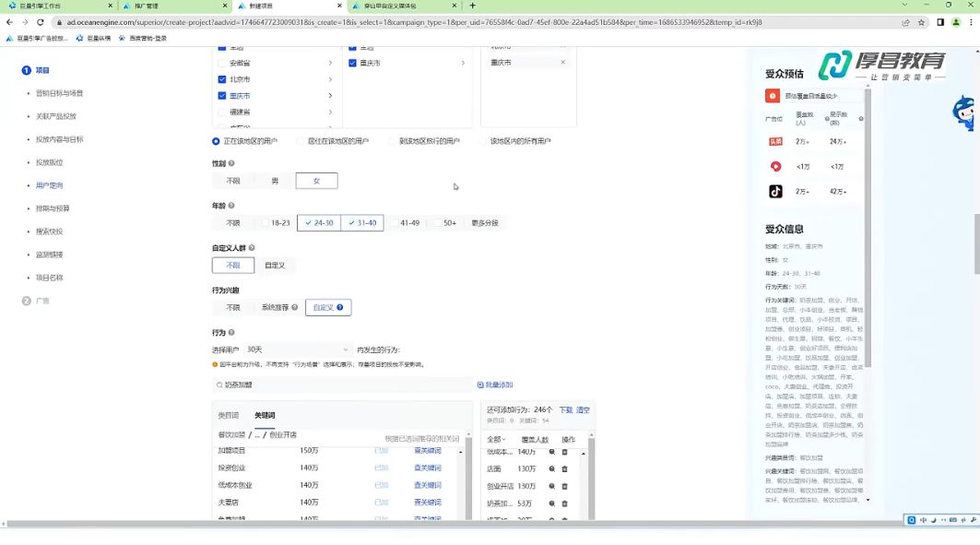Expand the 福建省 province arrow
The width and height of the screenshot is (980, 545).
click(330, 112)
